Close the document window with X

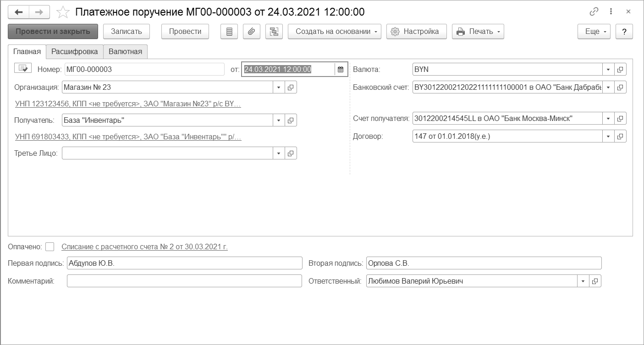(628, 12)
